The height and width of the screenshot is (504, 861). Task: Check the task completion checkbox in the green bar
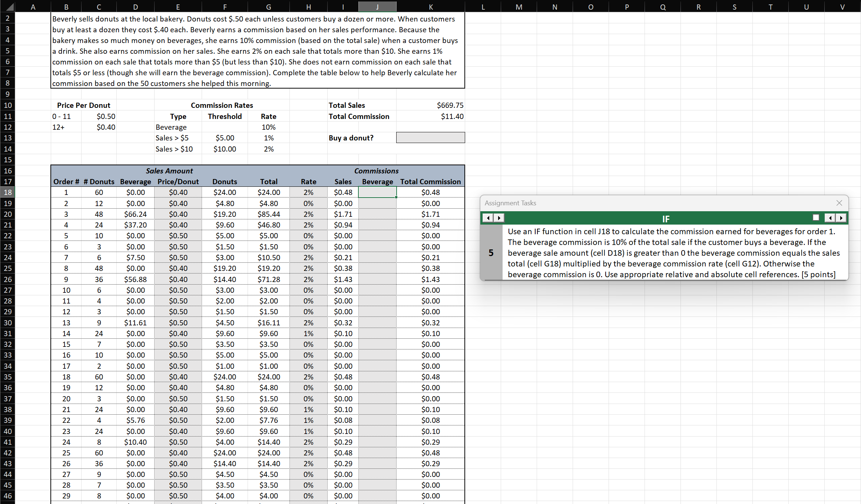pos(816,217)
